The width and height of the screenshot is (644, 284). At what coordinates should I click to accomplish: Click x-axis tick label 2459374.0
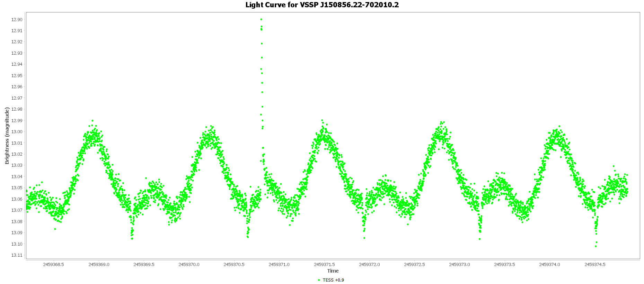click(x=549, y=264)
